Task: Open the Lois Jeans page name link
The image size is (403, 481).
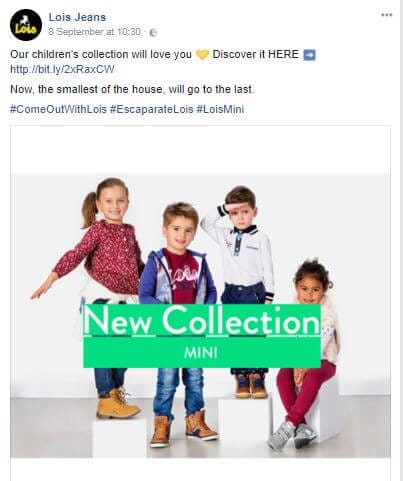Action: point(77,17)
